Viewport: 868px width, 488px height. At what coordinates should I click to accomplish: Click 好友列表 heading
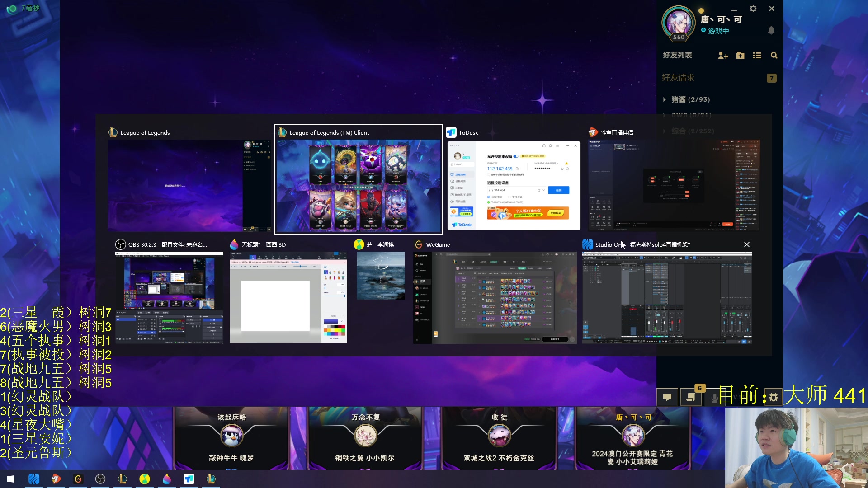pyautogui.click(x=677, y=55)
